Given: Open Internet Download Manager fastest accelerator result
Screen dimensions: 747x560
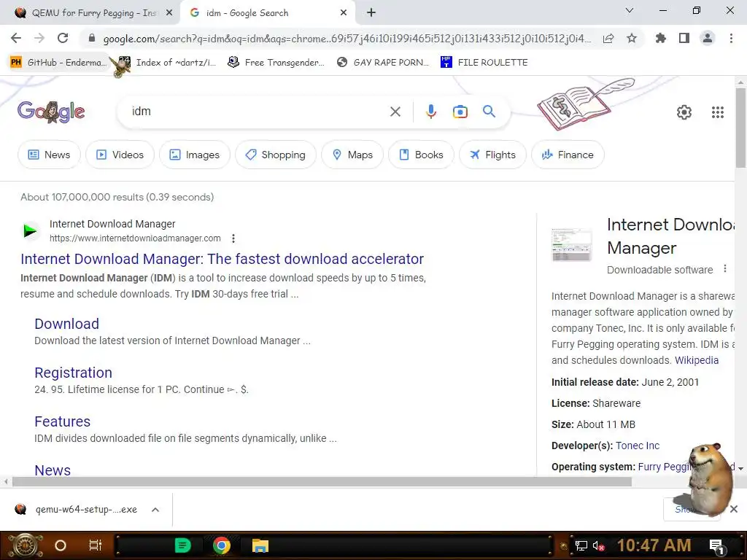Looking at the screenshot, I should pyautogui.click(x=222, y=259).
